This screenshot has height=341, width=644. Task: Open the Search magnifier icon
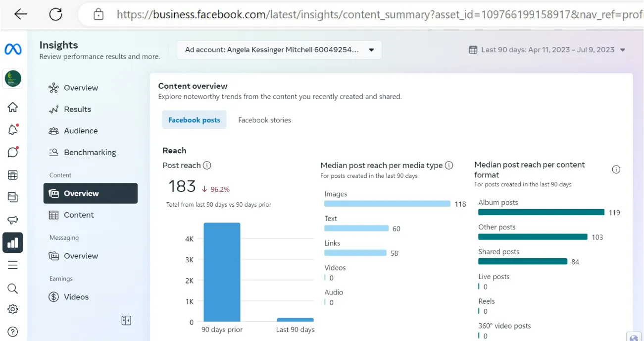[x=12, y=288]
